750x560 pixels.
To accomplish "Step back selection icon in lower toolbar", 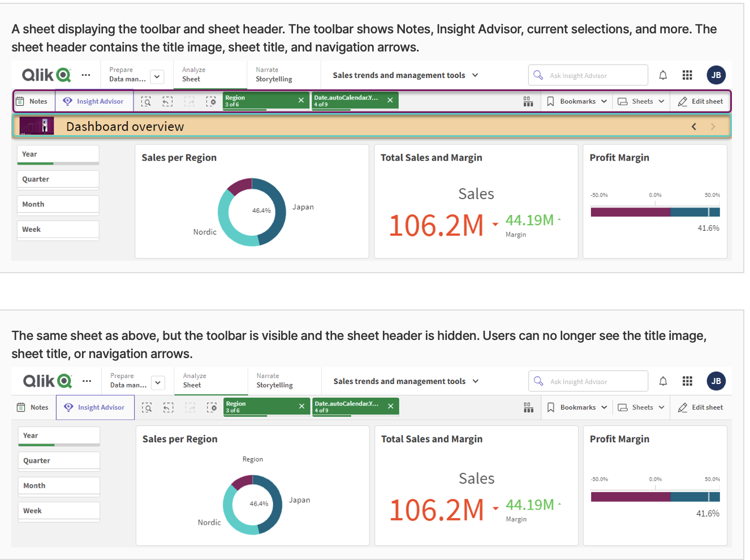I will 168,407.
